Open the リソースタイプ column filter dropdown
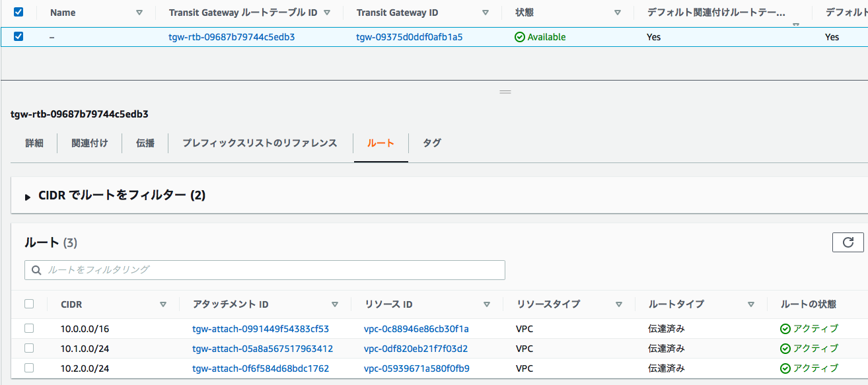This screenshot has height=385, width=868. 619,304
